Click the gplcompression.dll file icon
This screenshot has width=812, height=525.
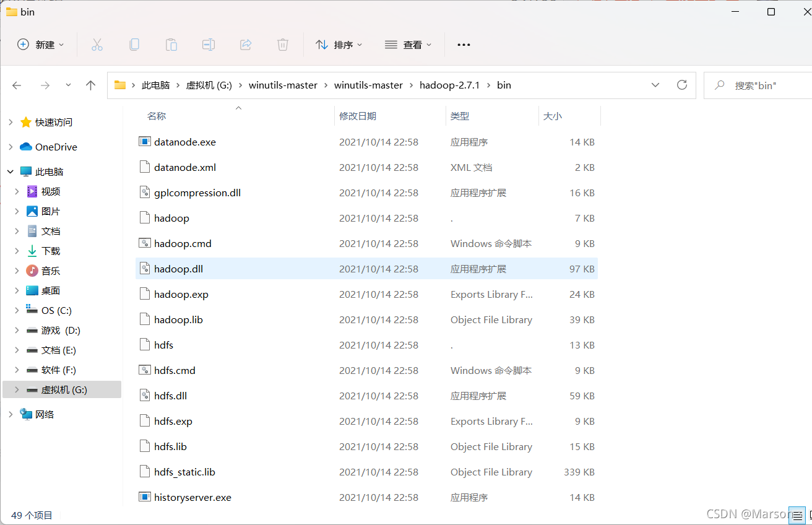pos(144,193)
